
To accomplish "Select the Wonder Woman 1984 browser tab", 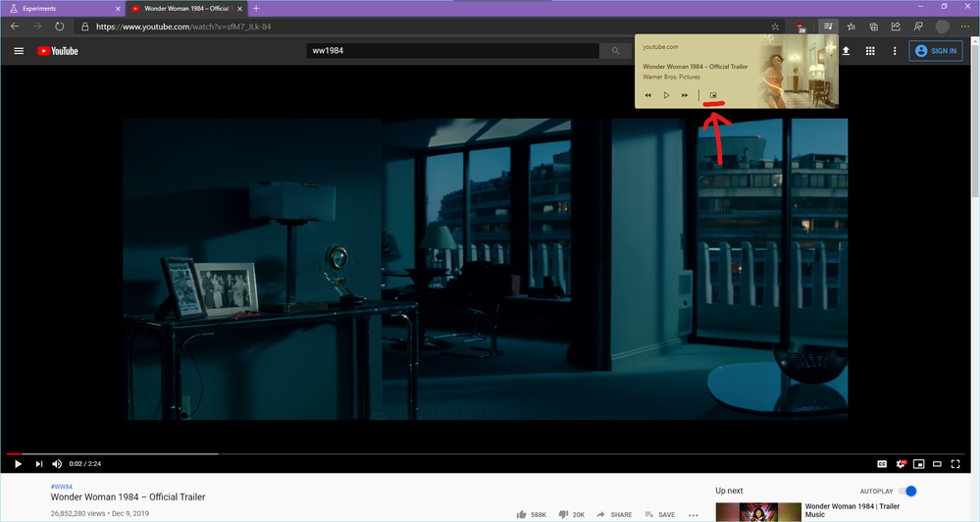I will [185, 9].
